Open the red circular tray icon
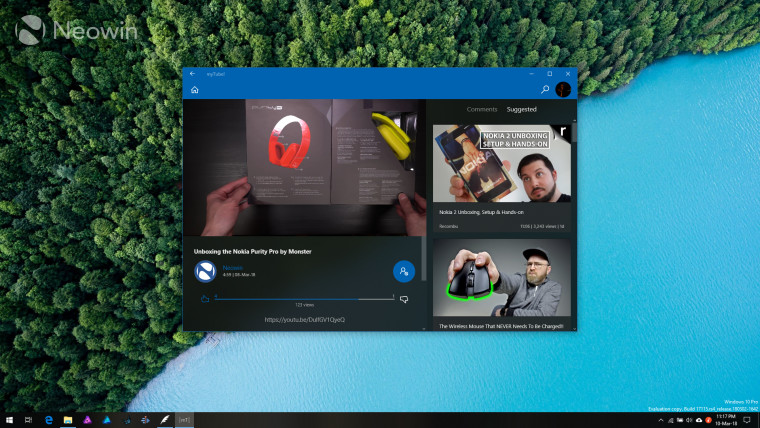 (x=708, y=420)
